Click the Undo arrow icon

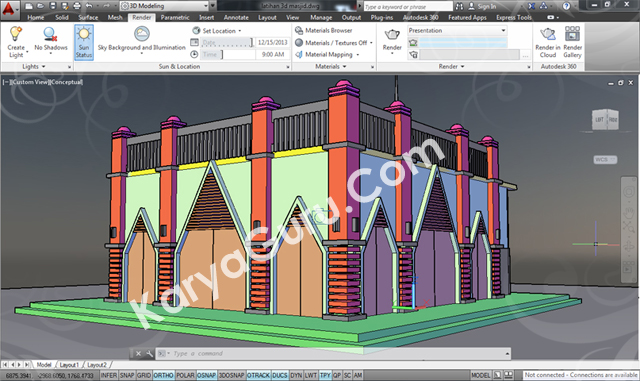pos(89,6)
